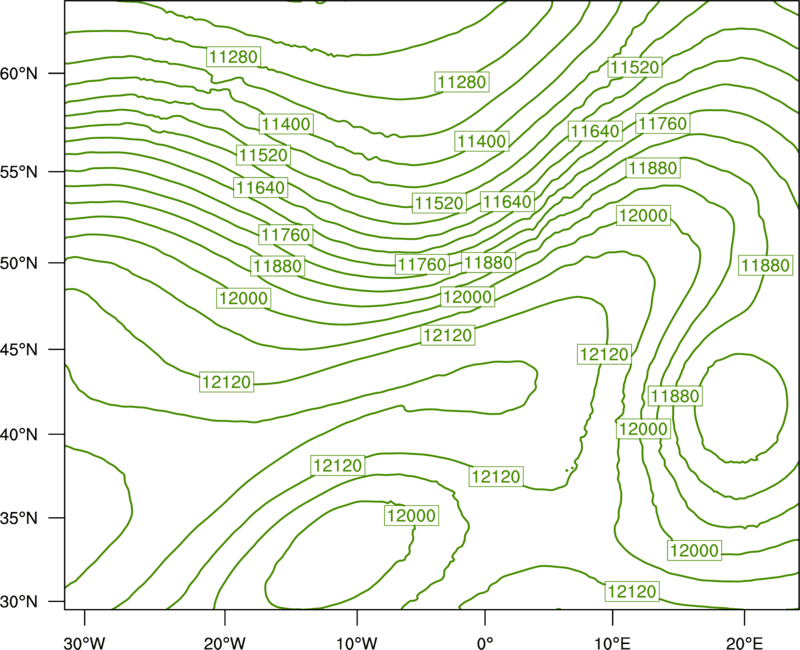The width and height of the screenshot is (800, 650).
Task: Select the 10°E longitude axis label
Action: coord(612,643)
